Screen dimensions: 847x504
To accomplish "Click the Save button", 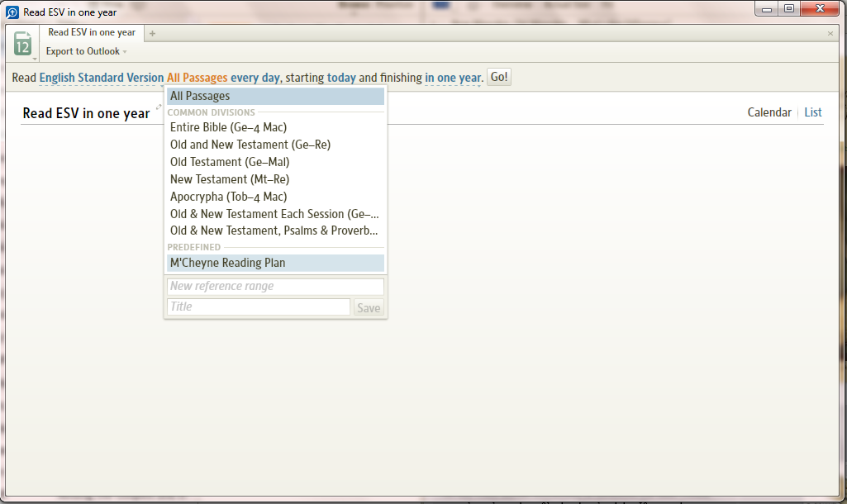I will (369, 308).
